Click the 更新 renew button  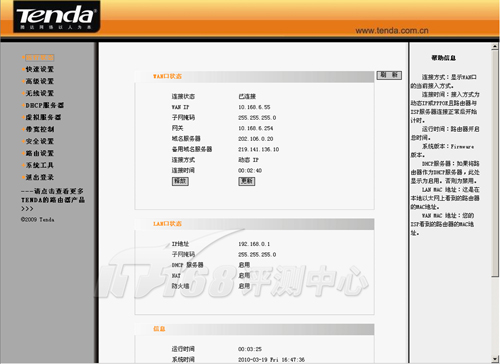247,181
